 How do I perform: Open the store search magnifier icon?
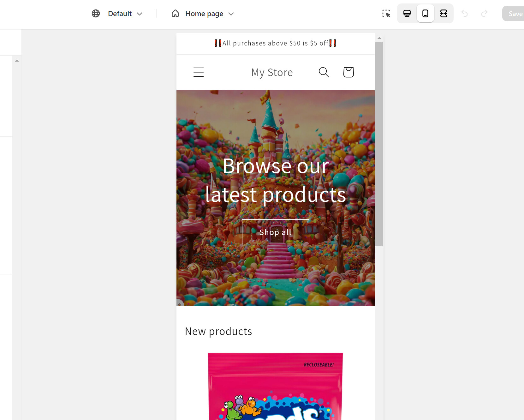324,72
